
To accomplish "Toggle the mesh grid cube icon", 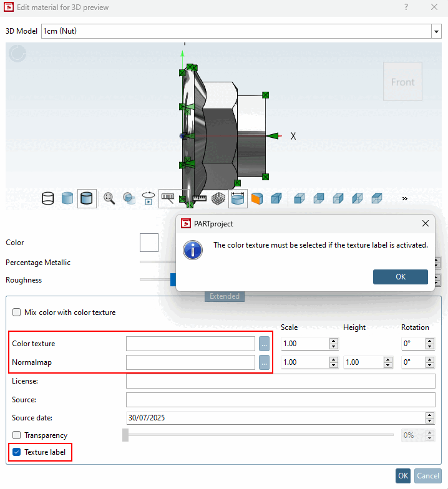I will [218, 198].
